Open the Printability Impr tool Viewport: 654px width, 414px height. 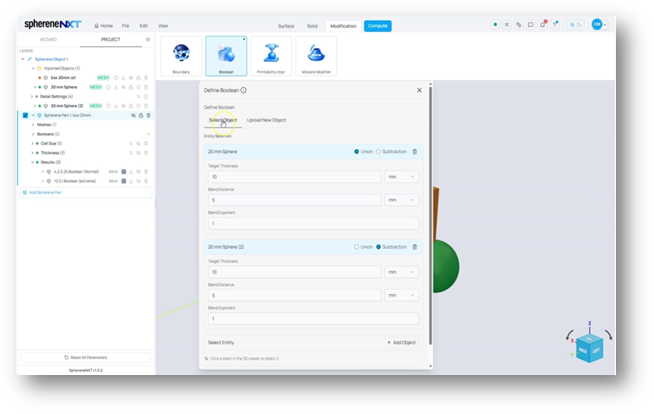click(x=271, y=56)
